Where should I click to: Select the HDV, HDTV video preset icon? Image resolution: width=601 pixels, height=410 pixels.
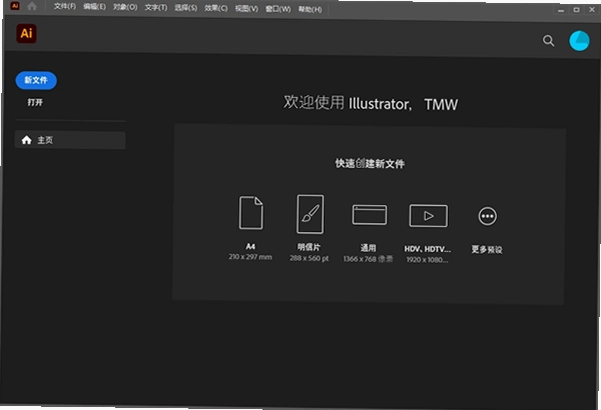(x=428, y=216)
